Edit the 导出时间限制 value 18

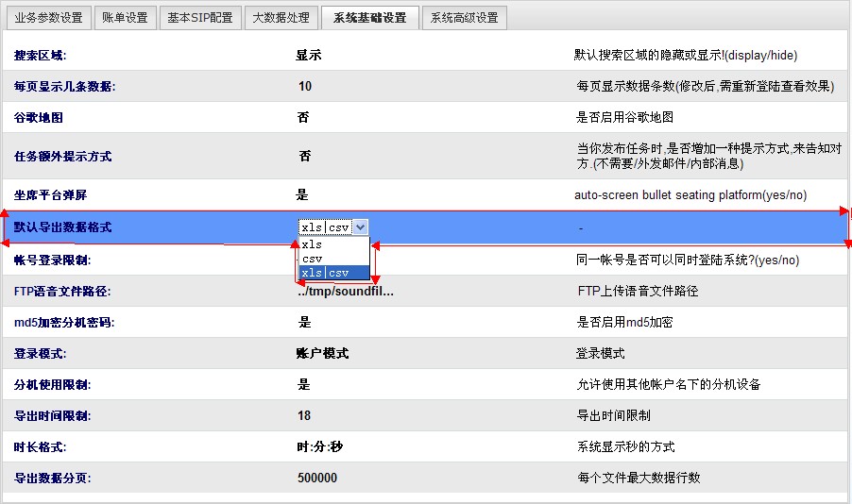coord(304,416)
